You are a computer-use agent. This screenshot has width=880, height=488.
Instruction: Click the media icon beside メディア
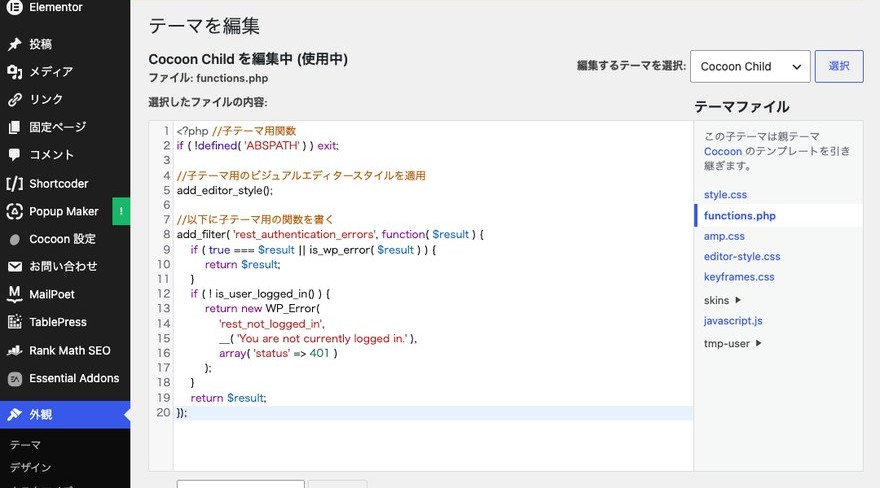15,72
